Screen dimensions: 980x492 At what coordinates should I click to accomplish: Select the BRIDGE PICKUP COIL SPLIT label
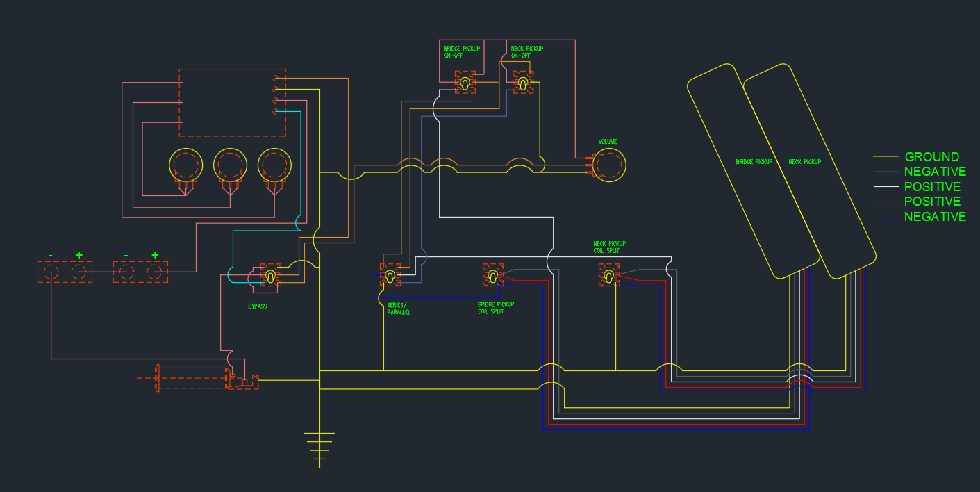point(496,308)
